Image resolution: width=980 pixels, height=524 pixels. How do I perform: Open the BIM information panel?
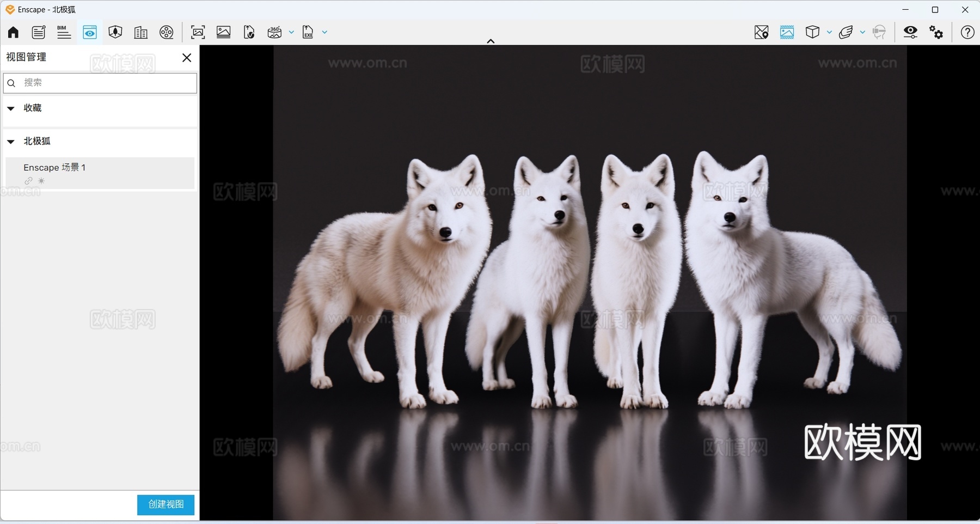(x=64, y=32)
